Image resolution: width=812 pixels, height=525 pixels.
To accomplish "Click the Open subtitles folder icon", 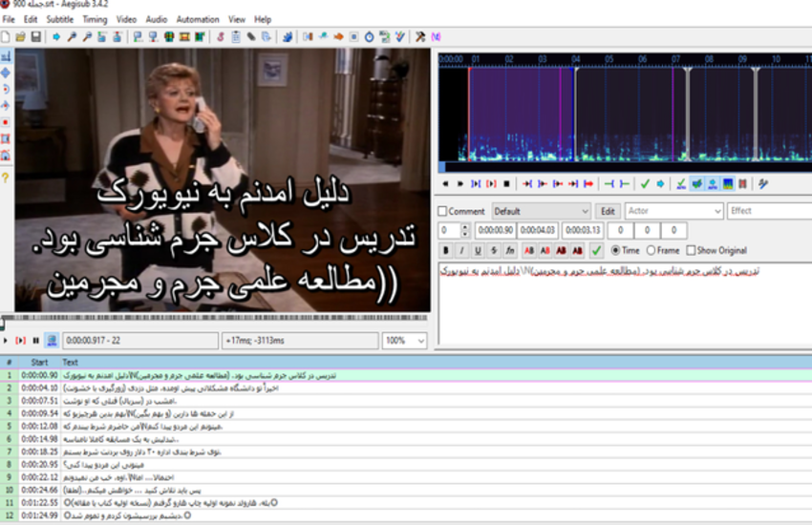I will [20, 37].
